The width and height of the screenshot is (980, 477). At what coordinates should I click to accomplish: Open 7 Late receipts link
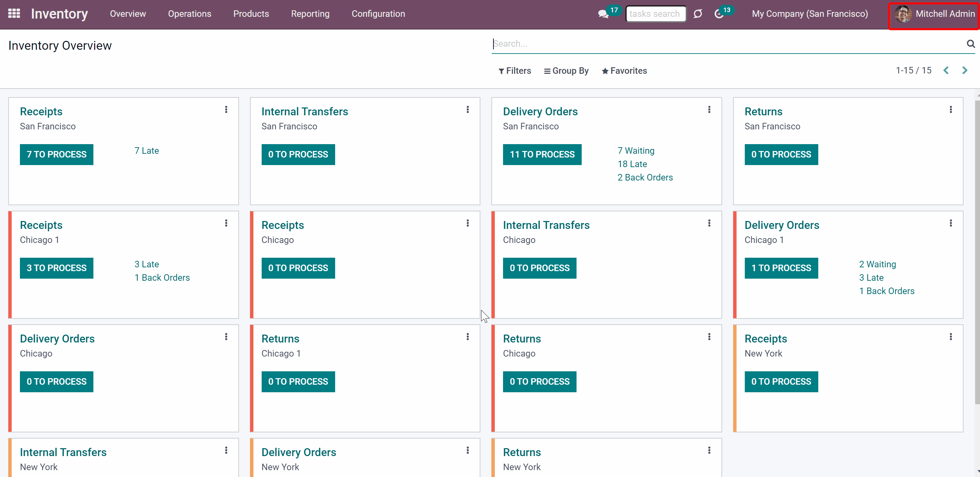147,151
